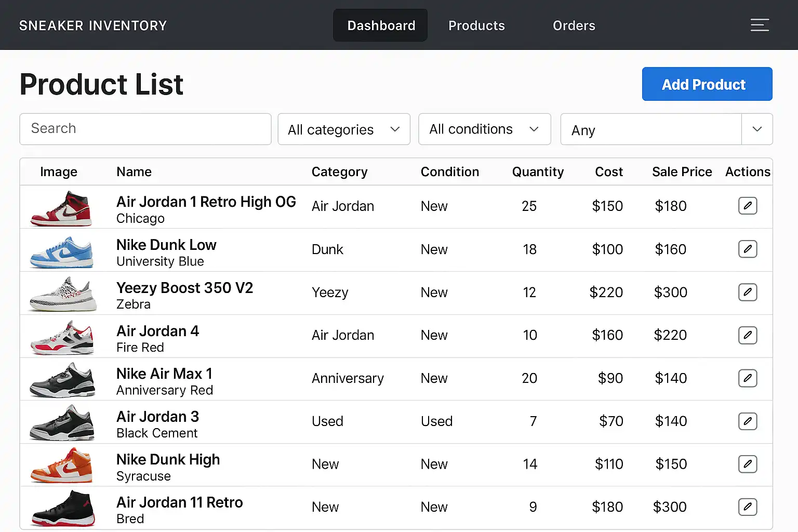
Task: Click the Quantity column header
Action: 538,172
